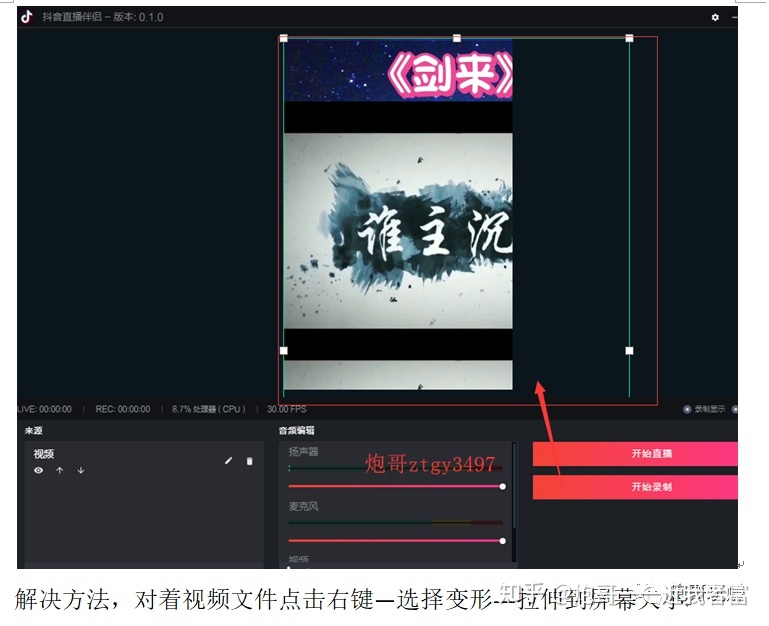Screen dimensions: 769x626
Task: Edit the 视频 source with the pencil icon
Action: pyautogui.click(x=229, y=461)
